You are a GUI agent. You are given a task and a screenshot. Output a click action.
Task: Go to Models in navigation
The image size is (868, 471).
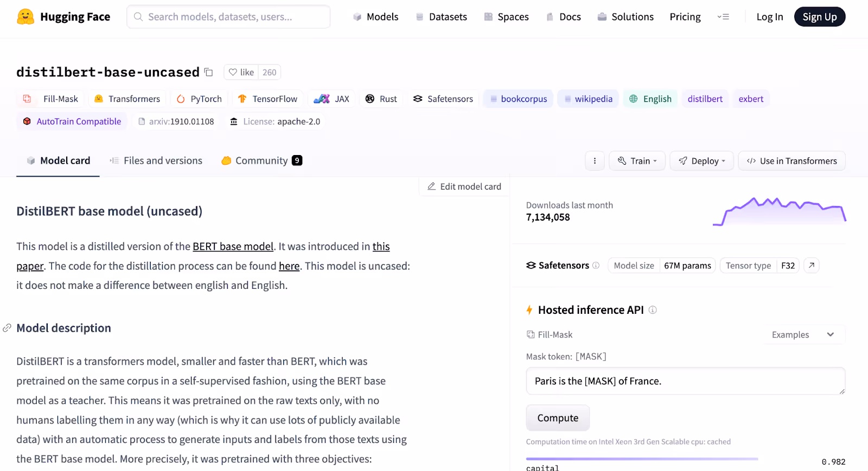pyautogui.click(x=375, y=17)
